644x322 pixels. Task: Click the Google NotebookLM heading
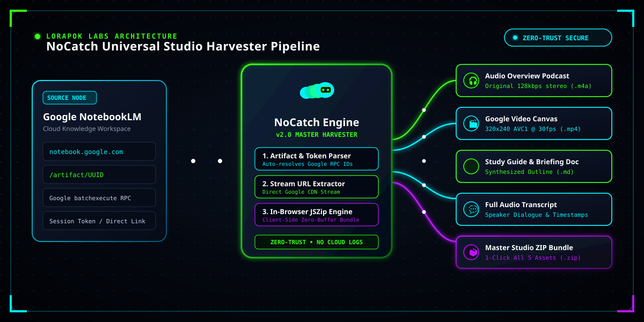pos(92,117)
